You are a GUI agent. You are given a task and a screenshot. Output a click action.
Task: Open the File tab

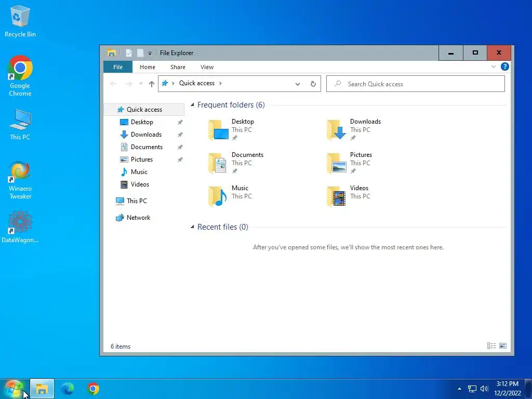pyautogui.click(x=118, y=67)
